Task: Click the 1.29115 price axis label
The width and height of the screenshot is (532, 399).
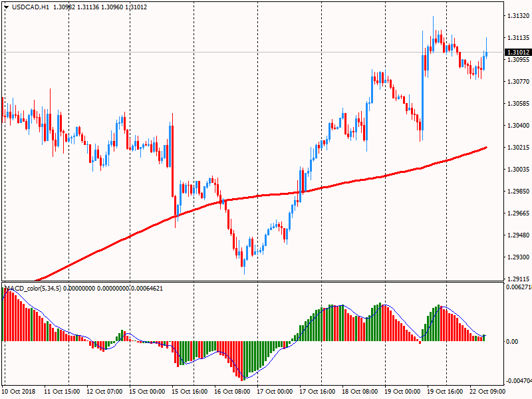Action: click(519, 279)
